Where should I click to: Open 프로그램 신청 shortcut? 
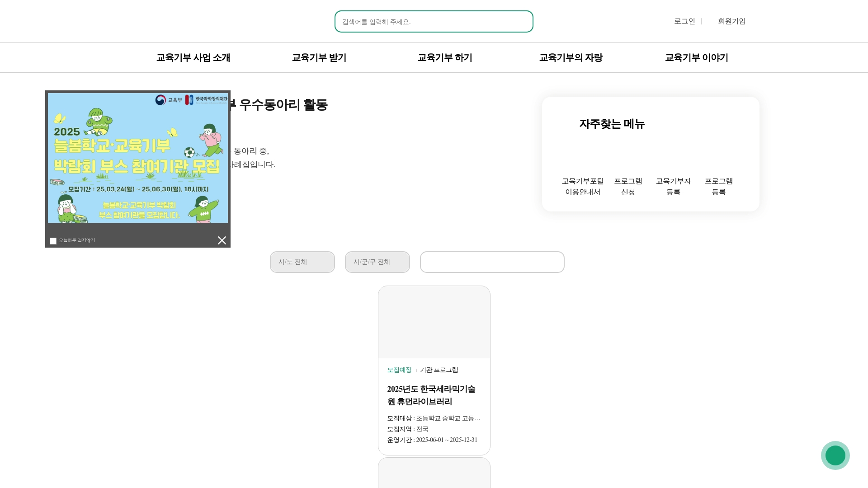point(628,186)
